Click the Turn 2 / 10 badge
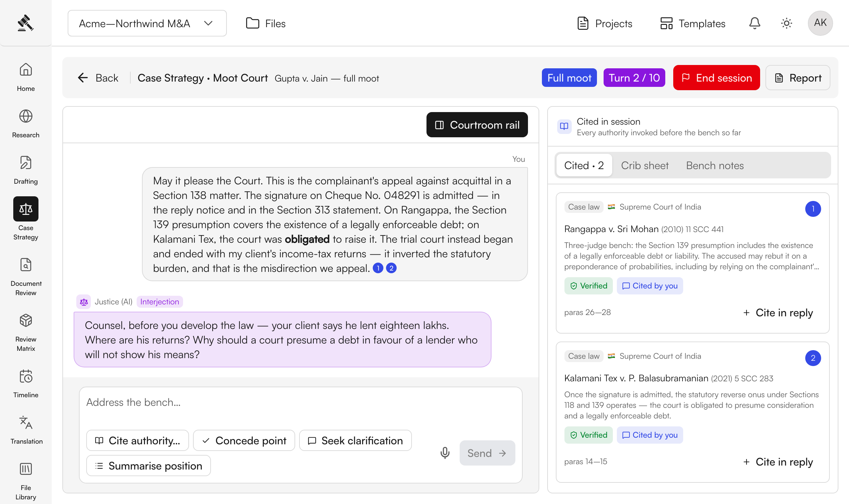 pos(634,78)
